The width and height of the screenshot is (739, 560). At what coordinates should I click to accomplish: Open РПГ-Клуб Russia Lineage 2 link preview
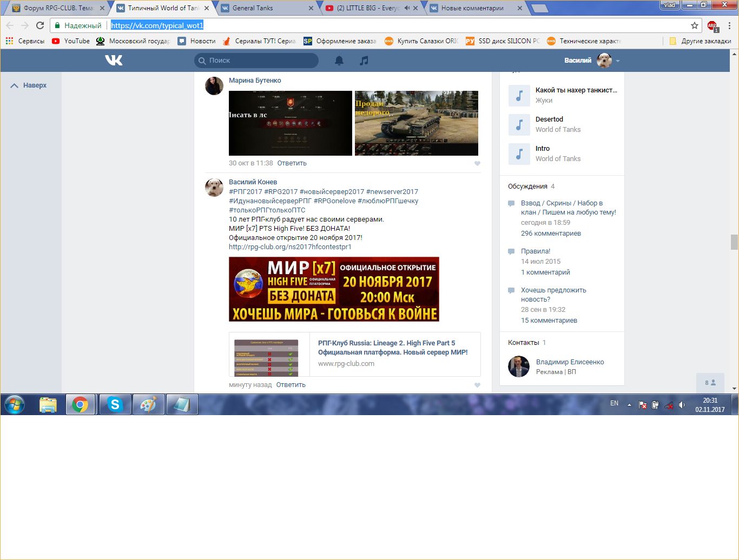(x=355, y=354)
